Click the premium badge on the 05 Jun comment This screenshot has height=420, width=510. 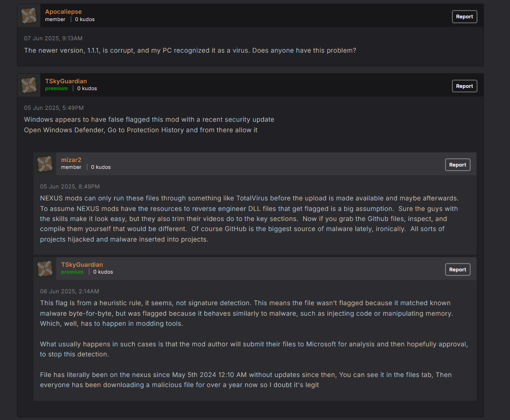56,89
